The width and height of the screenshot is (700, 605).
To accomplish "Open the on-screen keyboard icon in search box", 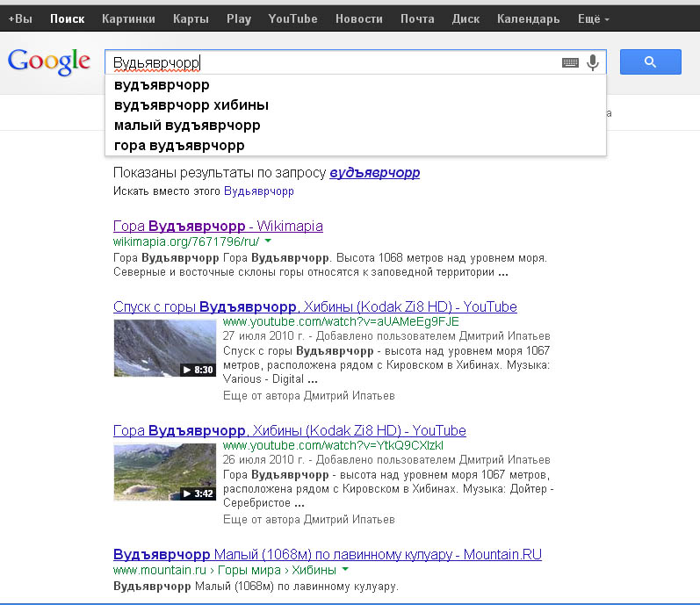I will tap(570, 63).
